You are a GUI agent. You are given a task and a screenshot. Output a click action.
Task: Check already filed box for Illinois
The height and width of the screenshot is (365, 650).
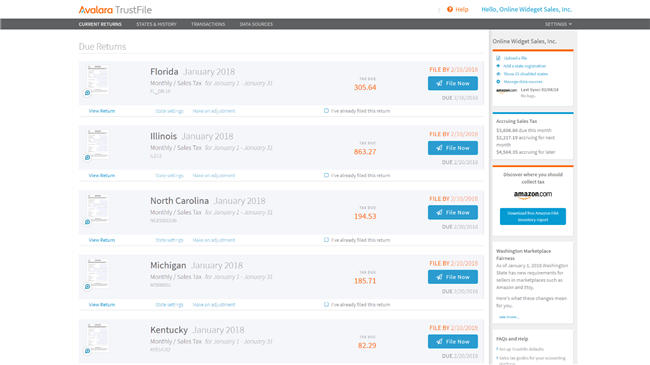click(326, 175)
